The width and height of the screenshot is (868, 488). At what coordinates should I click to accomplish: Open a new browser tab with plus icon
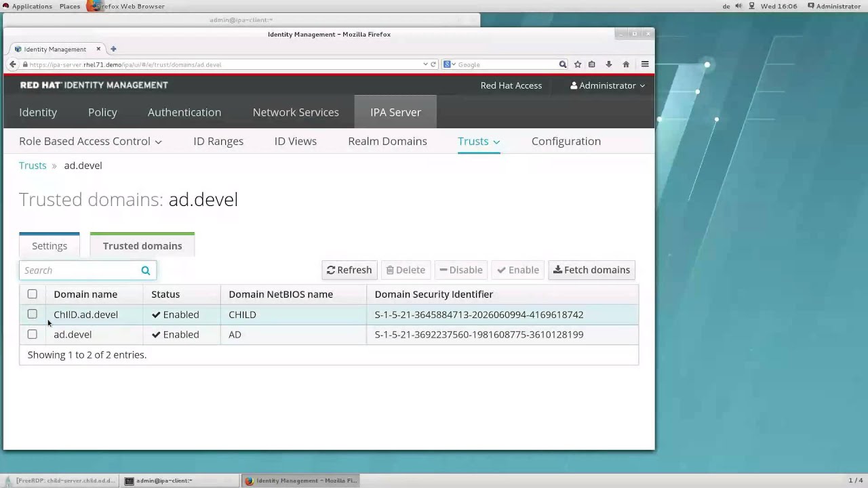(x=113, y=49)
